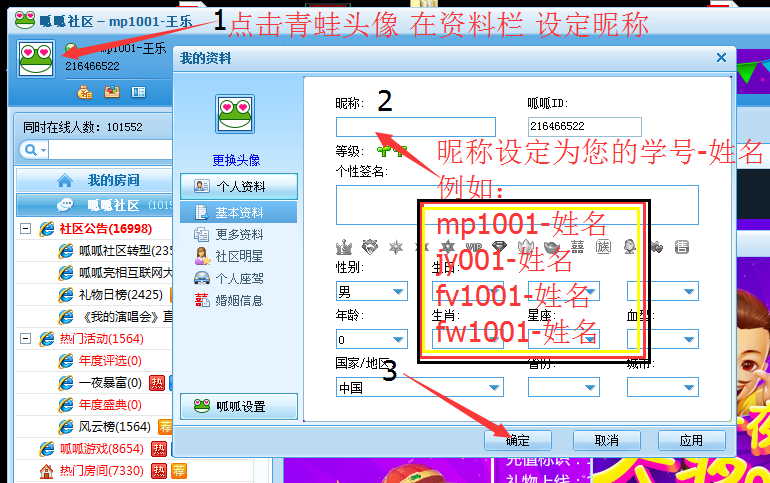Click the crown badge icon in the badge row

344,246
